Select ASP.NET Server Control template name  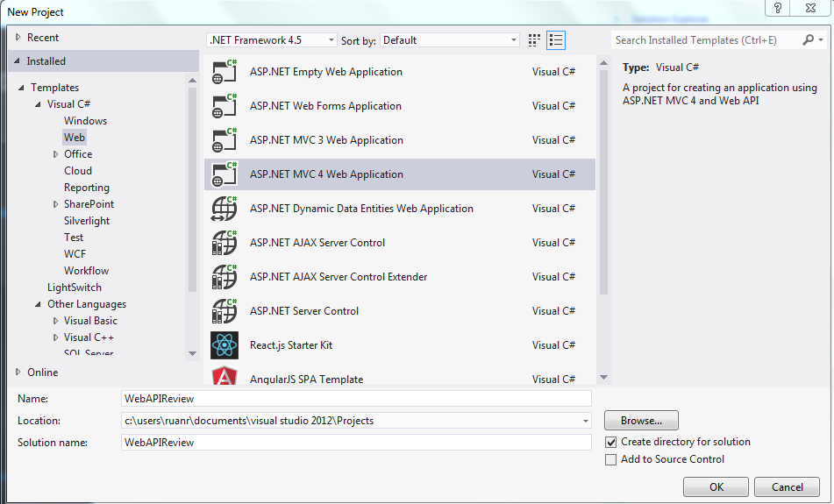pyautogui.click(x=304, y=311)
